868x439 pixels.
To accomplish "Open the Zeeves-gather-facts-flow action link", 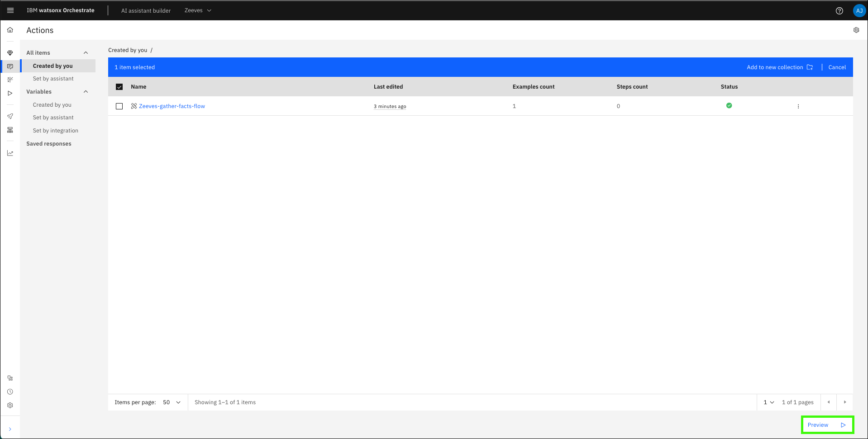I will pos(172,106).
